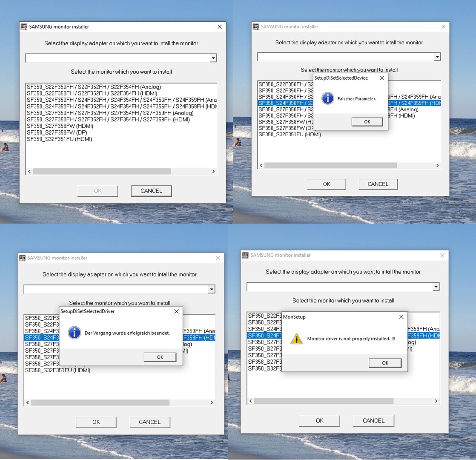Select SF350_S32F351FU (HDMI) in the popup-free installer
Image resolution: width=476 pixels, height=460 pixels.
60,139
